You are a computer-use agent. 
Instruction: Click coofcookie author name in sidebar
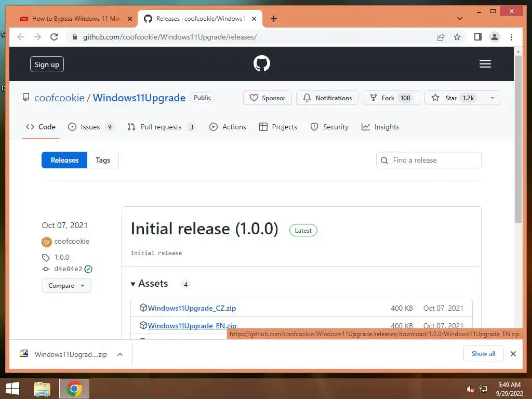click(x=72, y=242)
